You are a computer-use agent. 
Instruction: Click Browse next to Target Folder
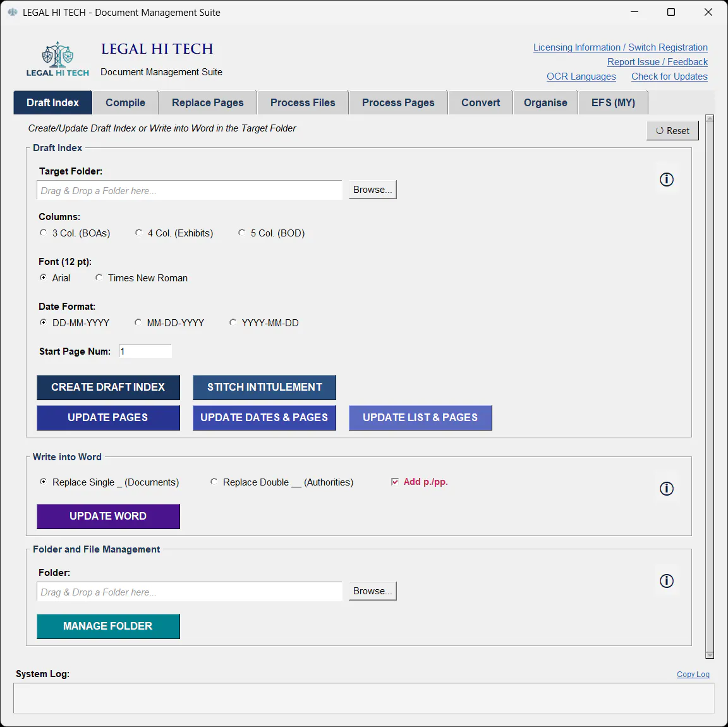tap(372, 190)
